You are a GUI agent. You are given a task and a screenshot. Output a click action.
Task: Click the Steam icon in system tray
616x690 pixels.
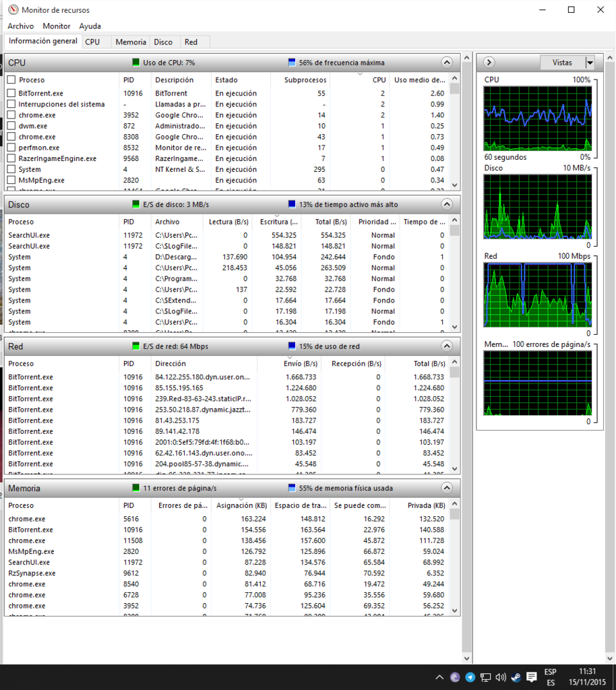[x=516, y=677]
